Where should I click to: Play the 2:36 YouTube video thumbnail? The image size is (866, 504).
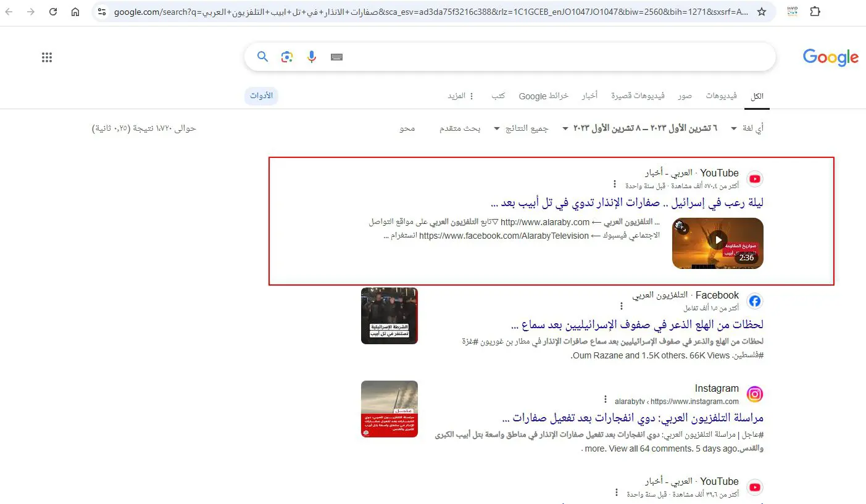coord(718,243)
